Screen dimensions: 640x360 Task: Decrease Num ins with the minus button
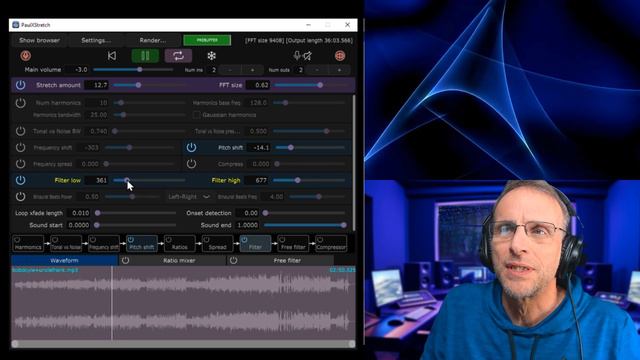230,70
